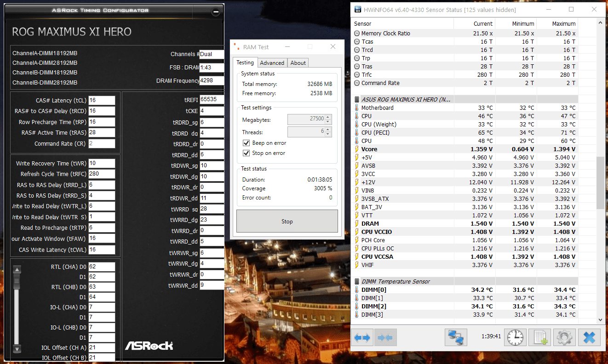Screen dimensions: 608x364
Task: Click the grey shrink layout arrows in HWiNFO
Action: click(385, 338)
